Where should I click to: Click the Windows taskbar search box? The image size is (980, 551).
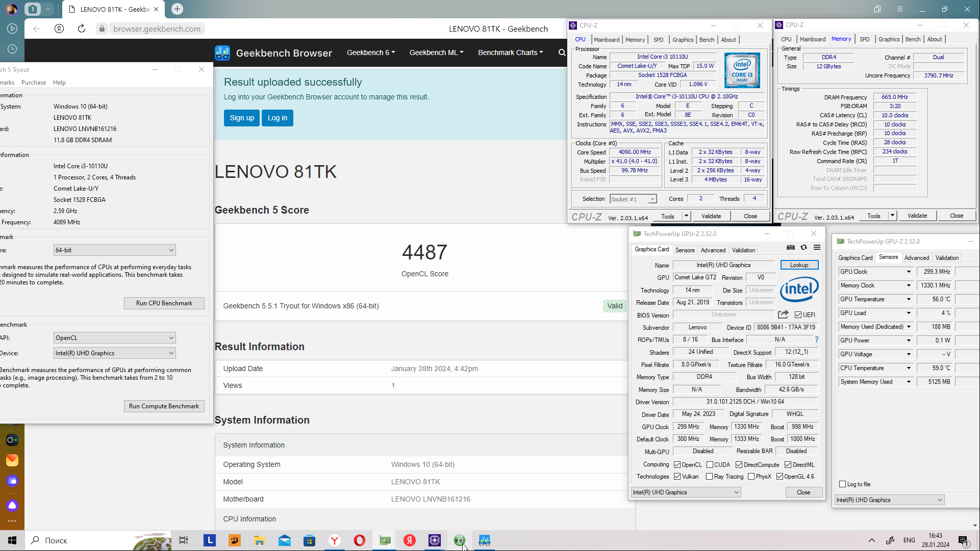click(98, 540)
